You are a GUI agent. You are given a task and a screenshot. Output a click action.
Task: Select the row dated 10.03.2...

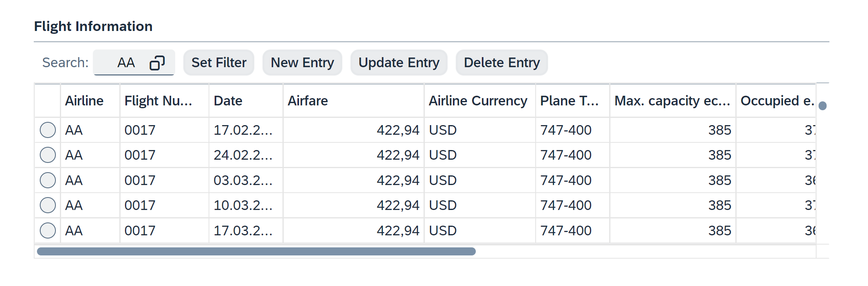(x=48, y=205)
